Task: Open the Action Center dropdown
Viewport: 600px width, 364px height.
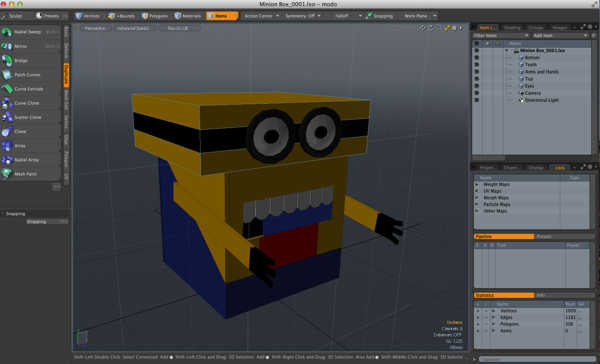Action: 261,16
